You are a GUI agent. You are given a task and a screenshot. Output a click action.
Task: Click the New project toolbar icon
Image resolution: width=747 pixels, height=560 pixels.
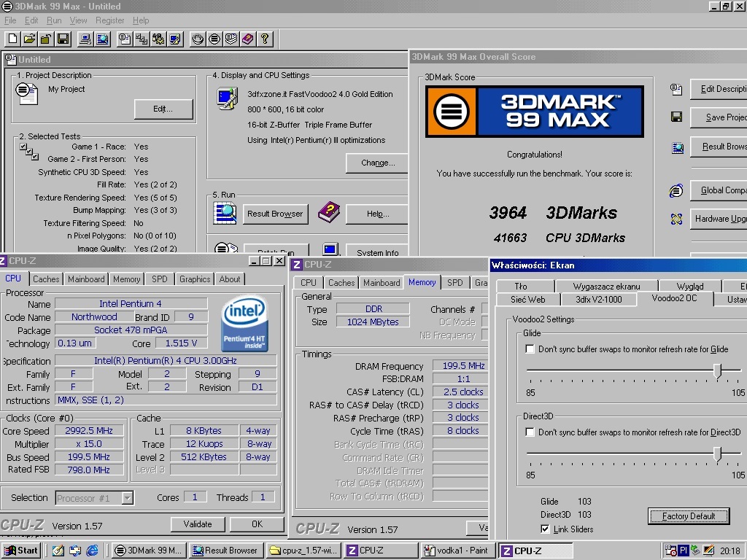13,39
